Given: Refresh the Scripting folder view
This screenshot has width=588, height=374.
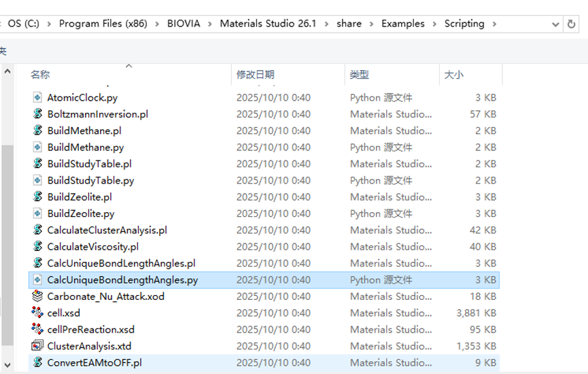Looking at the screenshot, I should coord(571,24).
